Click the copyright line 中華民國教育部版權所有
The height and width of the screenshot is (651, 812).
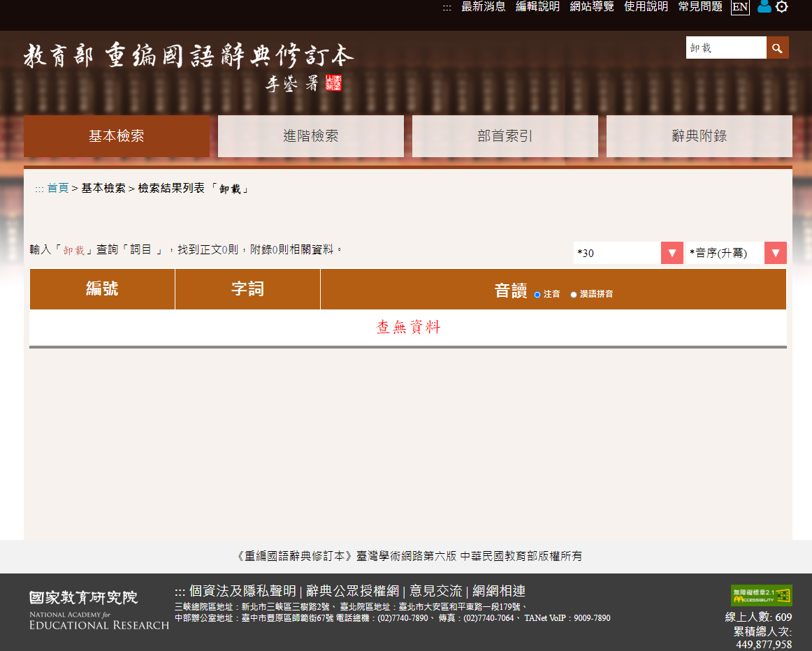click(x=521, y=556)
